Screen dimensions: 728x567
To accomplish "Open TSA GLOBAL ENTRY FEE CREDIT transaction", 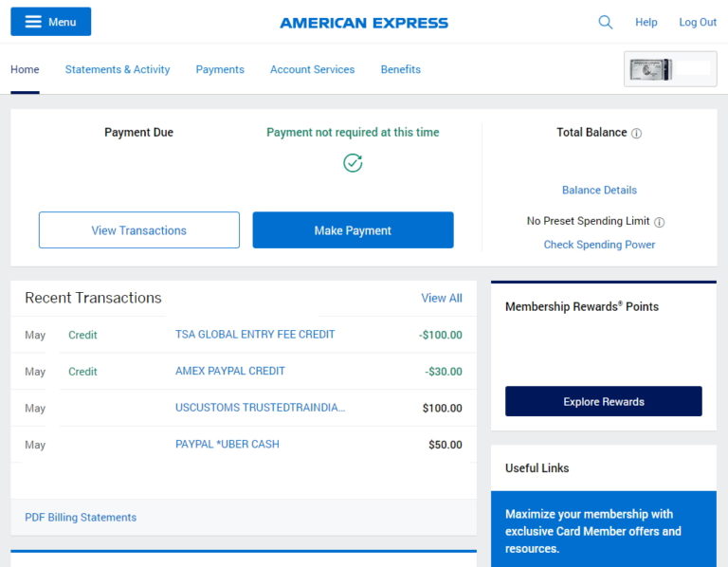I will 255,335.
